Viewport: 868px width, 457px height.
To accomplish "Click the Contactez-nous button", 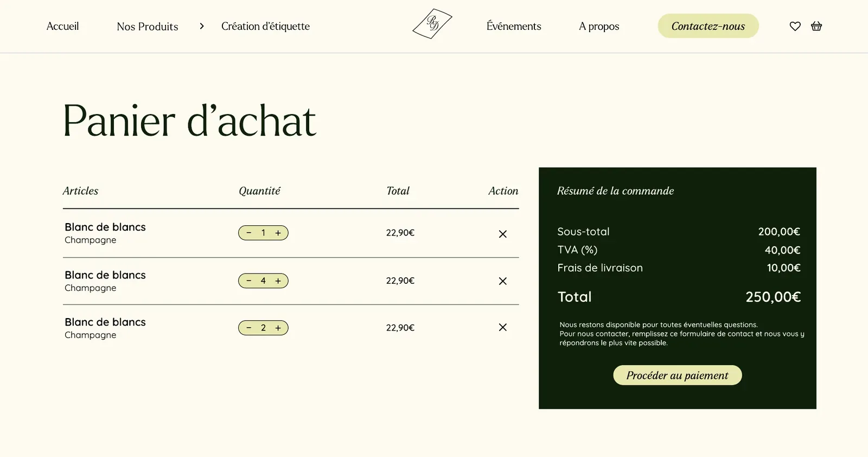I will click(708, 26).
